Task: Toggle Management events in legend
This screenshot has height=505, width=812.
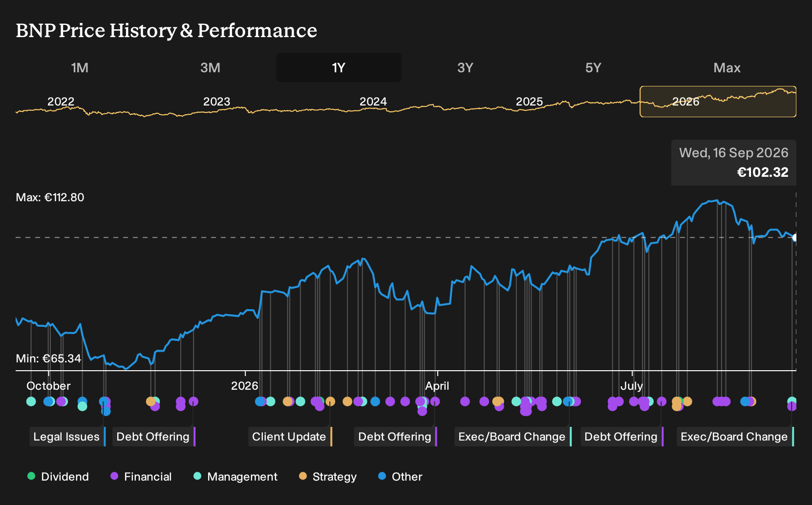Action: click(x=235, y=477)
